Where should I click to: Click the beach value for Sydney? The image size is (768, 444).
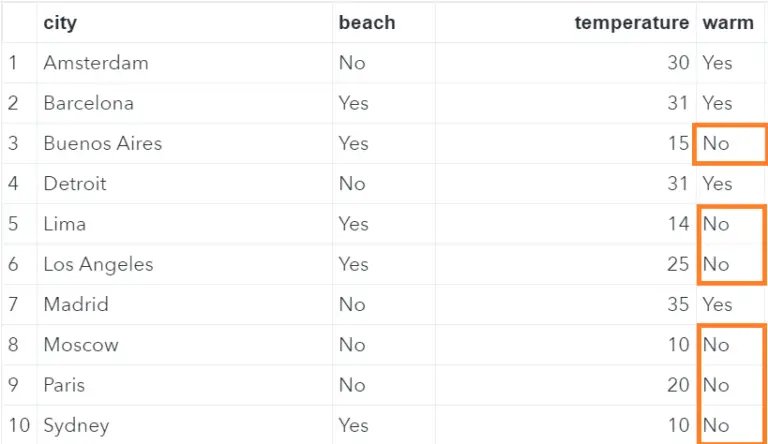353,425
